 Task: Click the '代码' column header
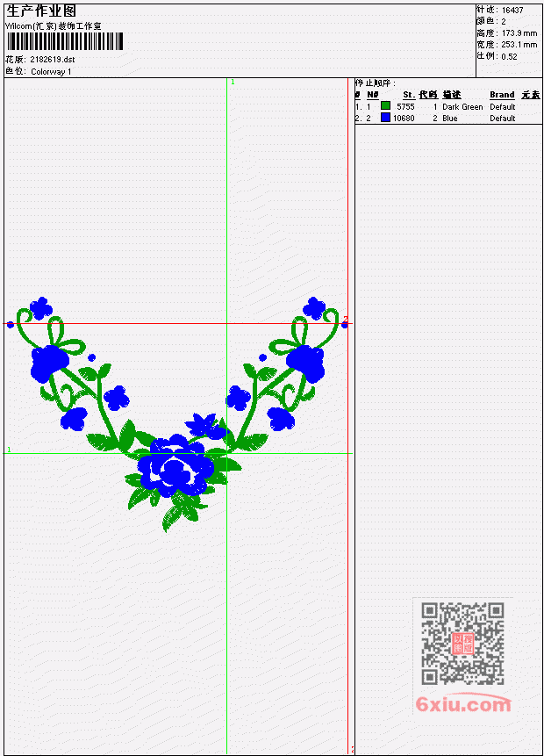pos(428,95)
